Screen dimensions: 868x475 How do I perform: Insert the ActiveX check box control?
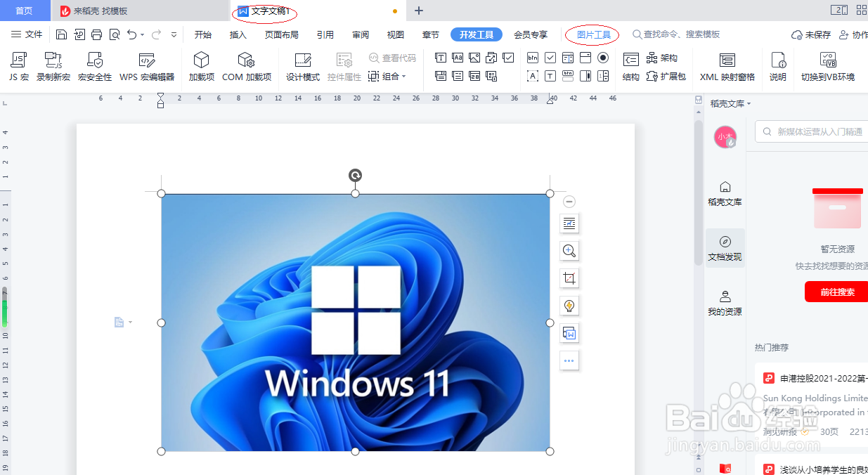[x=550, y=58]
